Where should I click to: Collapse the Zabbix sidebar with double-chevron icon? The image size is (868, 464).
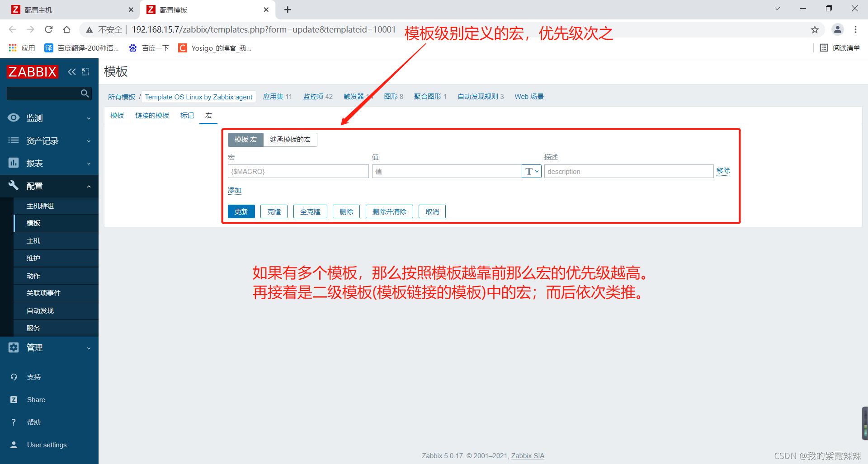[x=72, y=72]
